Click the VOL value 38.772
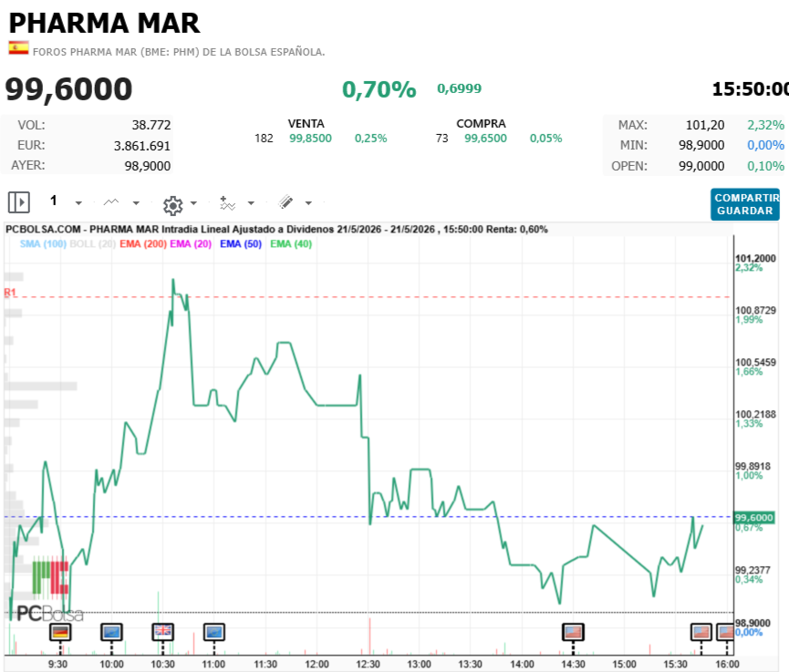The width and height of the screenshot is (789, 672). (x=151, y=125)
